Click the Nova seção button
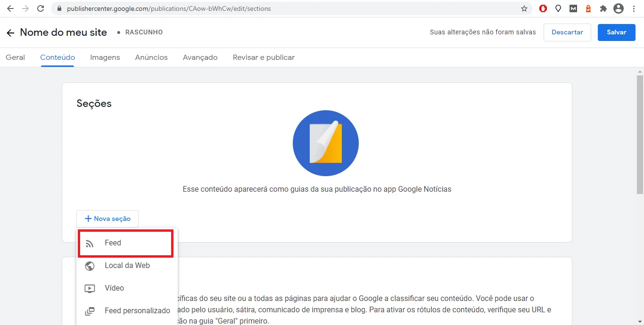644x325 pixels. pyautogui.click(x=107, y=219)
